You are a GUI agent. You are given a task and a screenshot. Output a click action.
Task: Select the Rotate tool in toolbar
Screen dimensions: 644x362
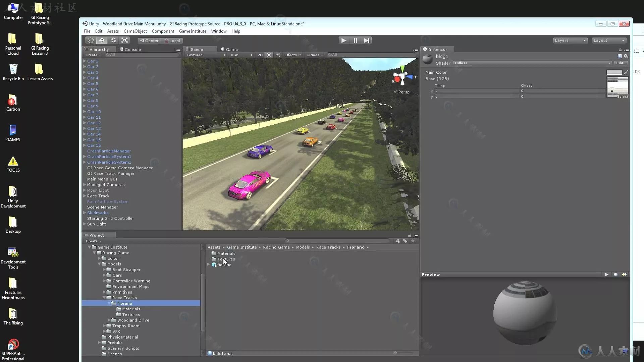pyautogui.click(x=113, y=41)
